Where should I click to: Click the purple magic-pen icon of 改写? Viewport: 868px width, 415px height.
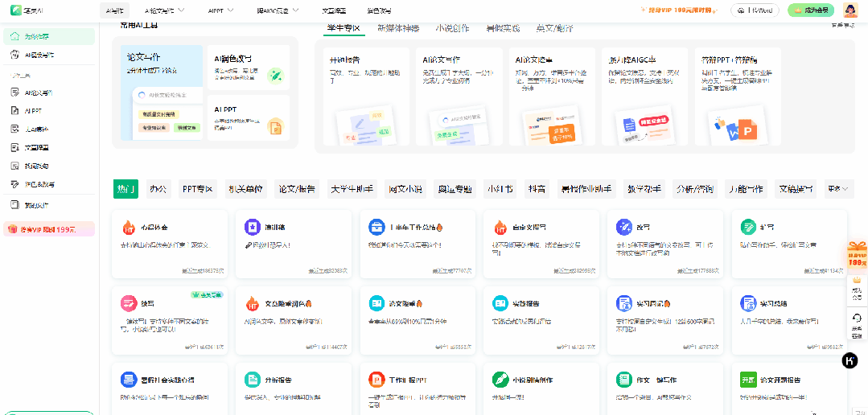(x=624, y=227)
